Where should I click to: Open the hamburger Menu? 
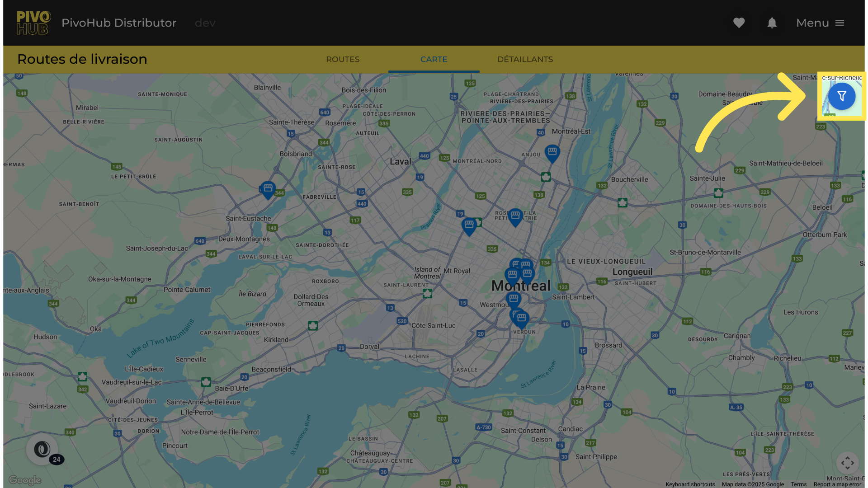point(820,23)
